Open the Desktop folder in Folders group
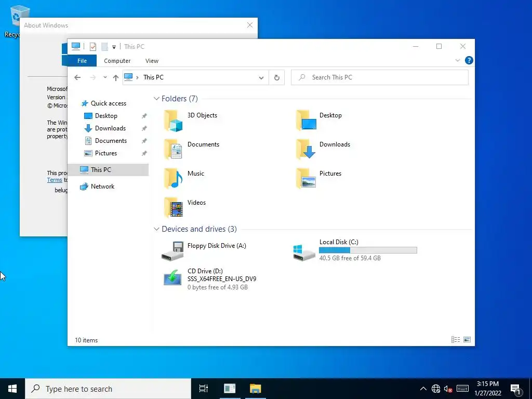 [x=306, y=121]
